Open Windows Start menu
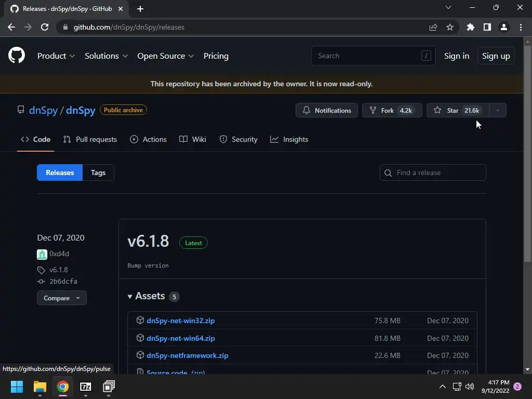This screenshot has height=399, width=532. tap(17, 387)
